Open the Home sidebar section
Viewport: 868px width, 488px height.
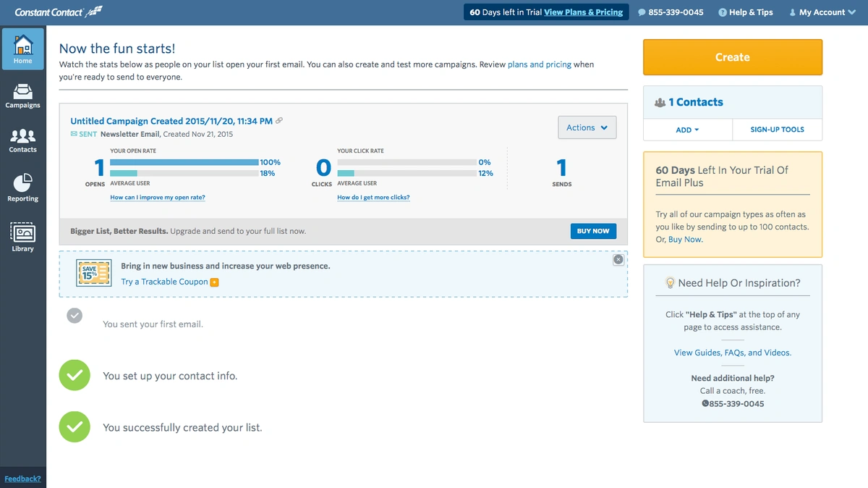coord(23,49)
